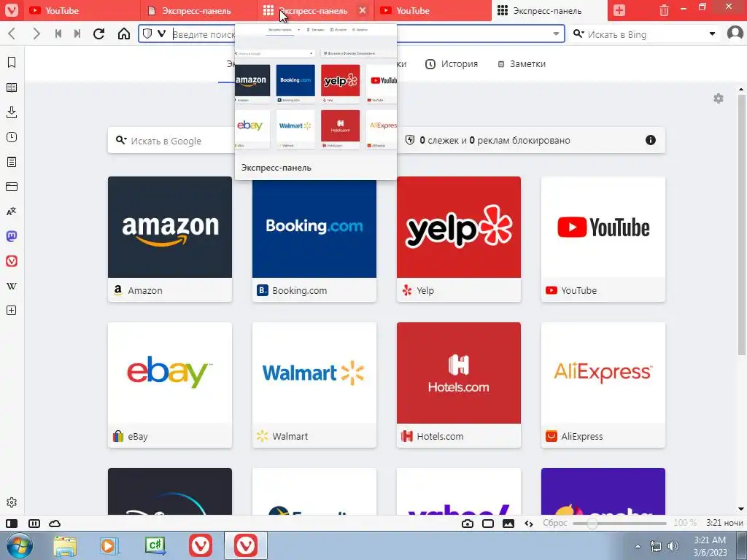Open the Mastodon web panel
The image size is (747, 560).
click(x=12, y=236)
